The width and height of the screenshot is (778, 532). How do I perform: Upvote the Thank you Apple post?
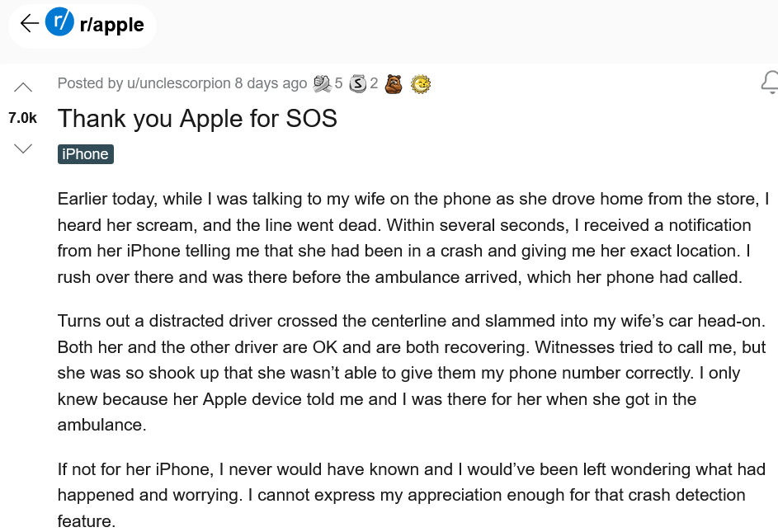click(23, 87)
